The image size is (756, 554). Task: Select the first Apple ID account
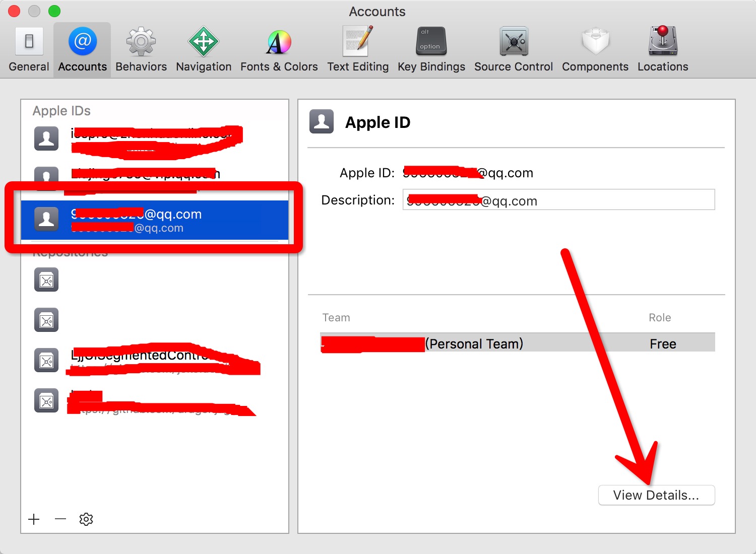point(155,140)
